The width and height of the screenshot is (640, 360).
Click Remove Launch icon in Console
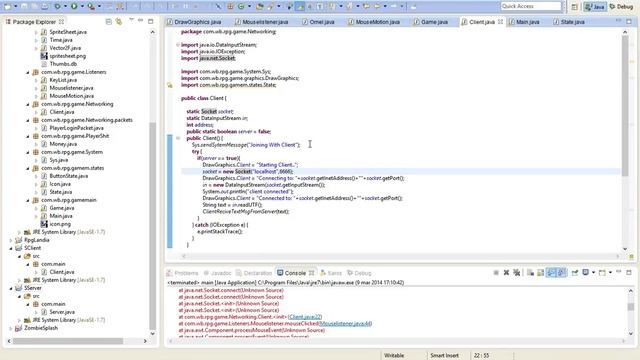(506, 272)
